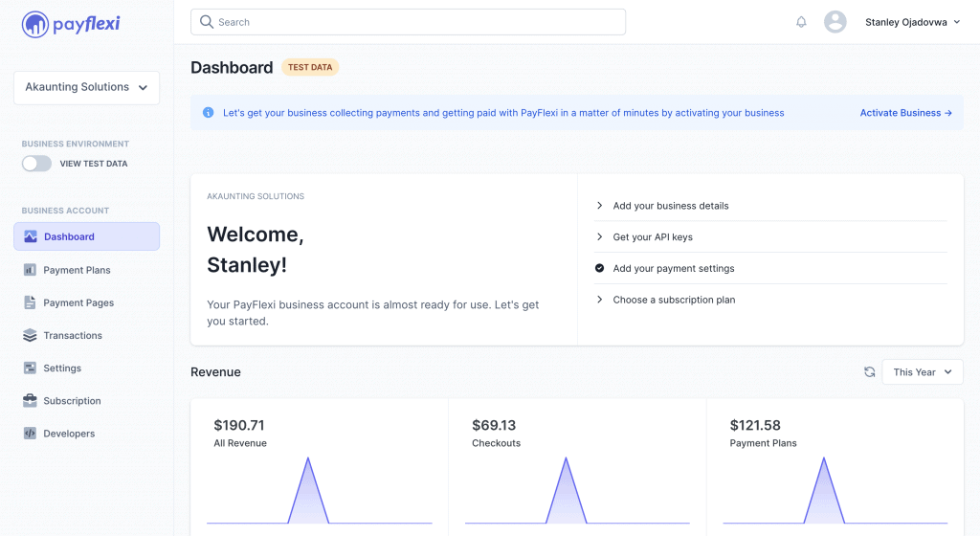Viewport: 980px width, 536px height.
Task: Click the payment settings completed checkmark
Action: pos(599,268)
